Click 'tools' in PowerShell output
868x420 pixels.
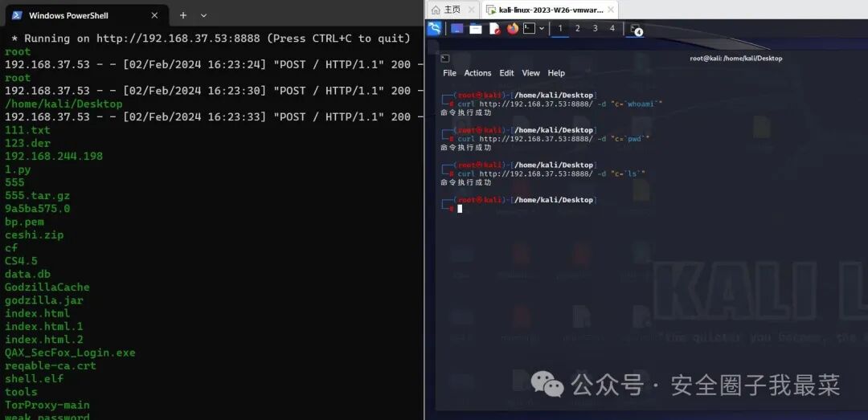(21, 392)
